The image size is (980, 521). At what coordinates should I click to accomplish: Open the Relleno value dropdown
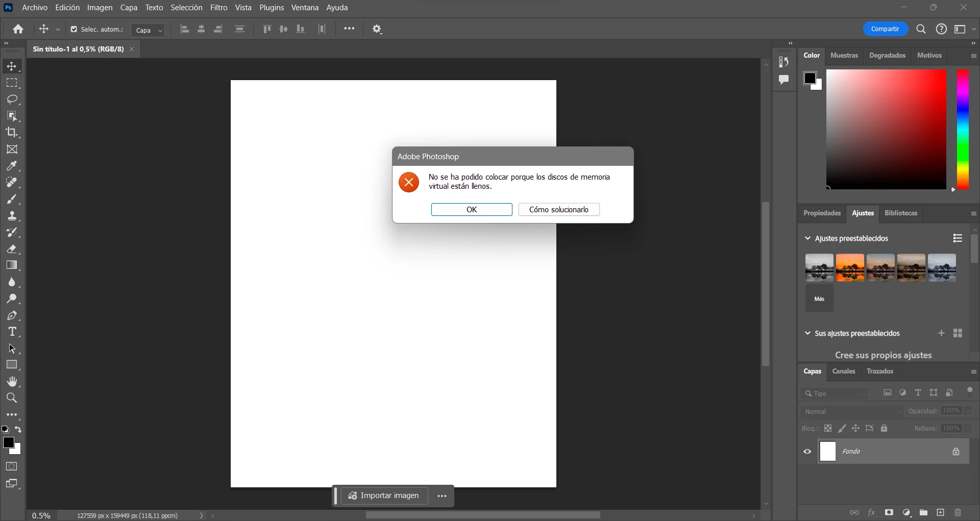[x=968, y=429]
